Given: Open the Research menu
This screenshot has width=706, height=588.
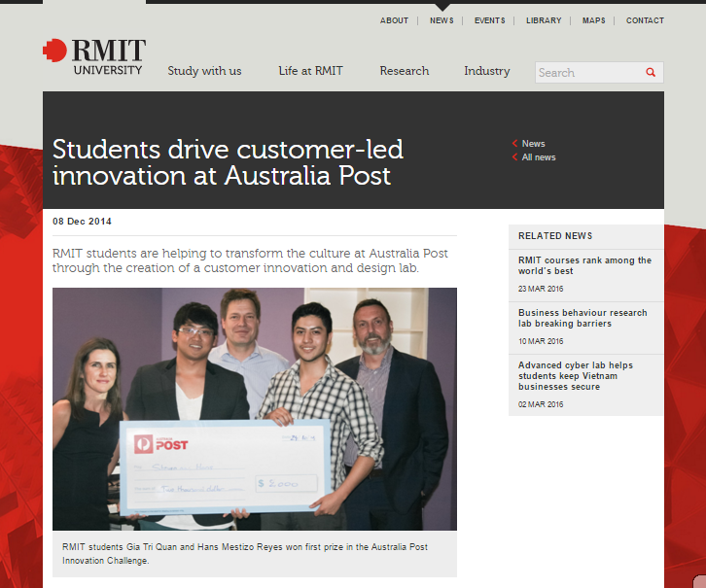Looking at the screenshot, I should [x=405, y=71].
